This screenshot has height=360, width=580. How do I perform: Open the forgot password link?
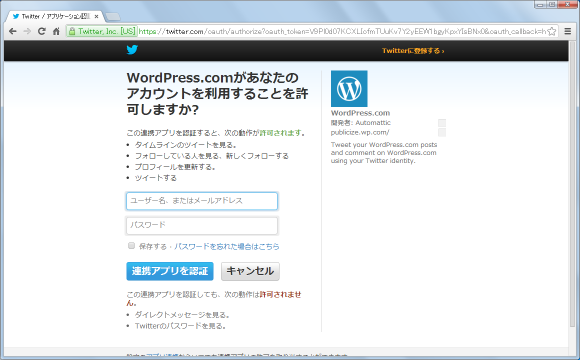pyautogui.click(x=226, y=246)
